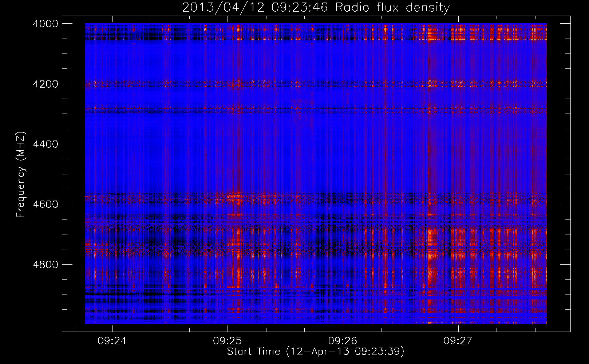Click the 4200 frequency tick label
589x364 pixels.
46,84
